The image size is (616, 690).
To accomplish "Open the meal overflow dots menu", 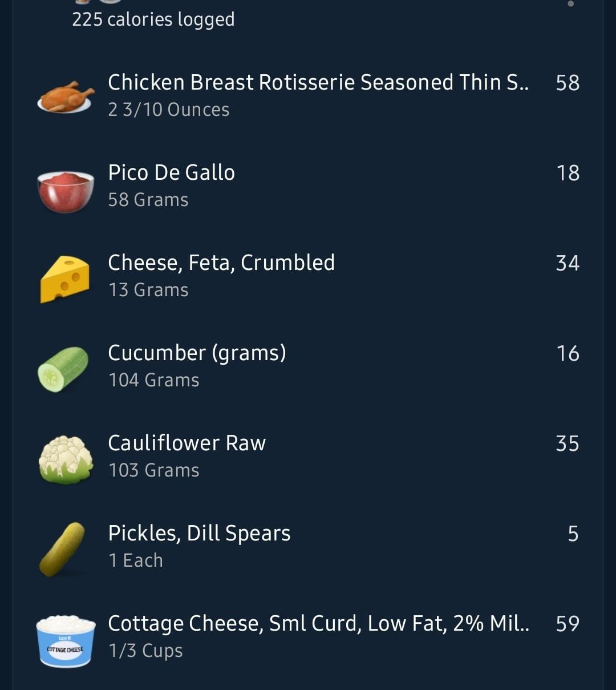I will tap(570, 5).
